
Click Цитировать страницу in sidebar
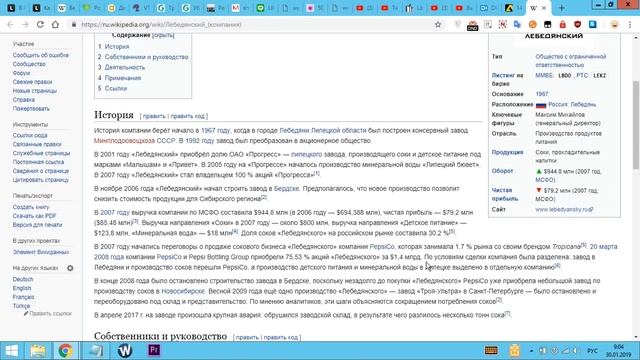point(41,180)
